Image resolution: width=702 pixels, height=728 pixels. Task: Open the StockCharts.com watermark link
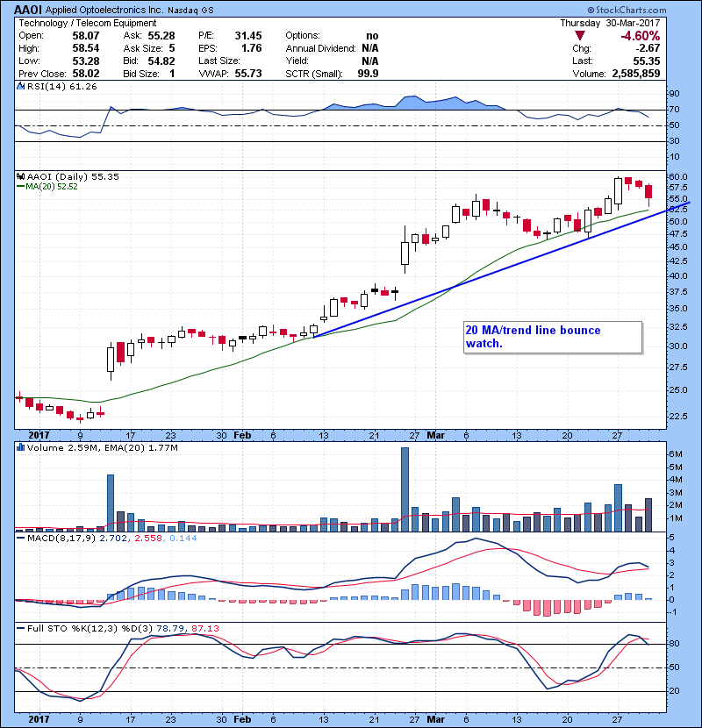[627, 10]
